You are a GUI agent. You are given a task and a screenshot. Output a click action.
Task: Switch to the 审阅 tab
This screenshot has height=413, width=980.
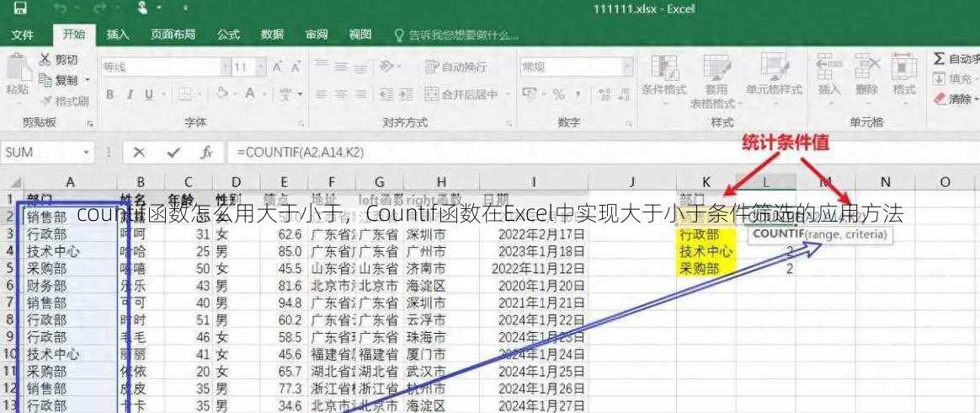(317, 35)
